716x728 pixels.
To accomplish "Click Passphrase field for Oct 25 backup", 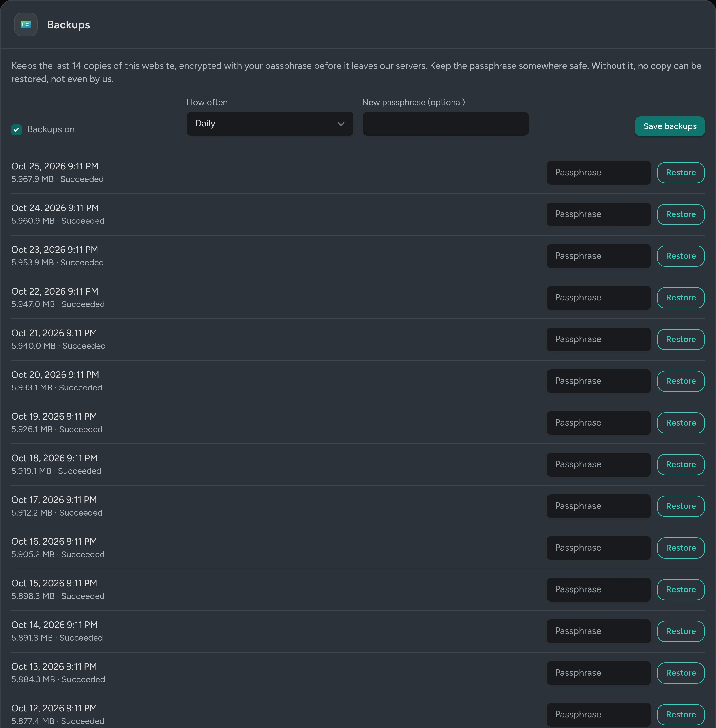I will [x=599, y=173].
